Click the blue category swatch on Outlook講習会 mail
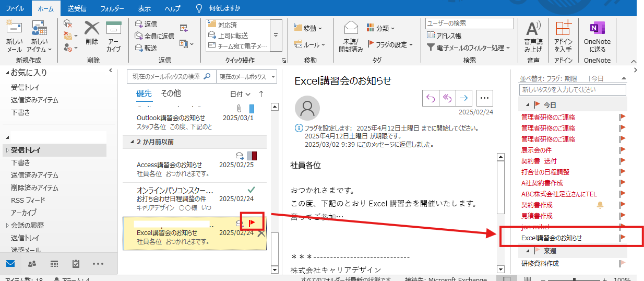The height and width of the screenshot is (281, 644). (x=252, y=109)
